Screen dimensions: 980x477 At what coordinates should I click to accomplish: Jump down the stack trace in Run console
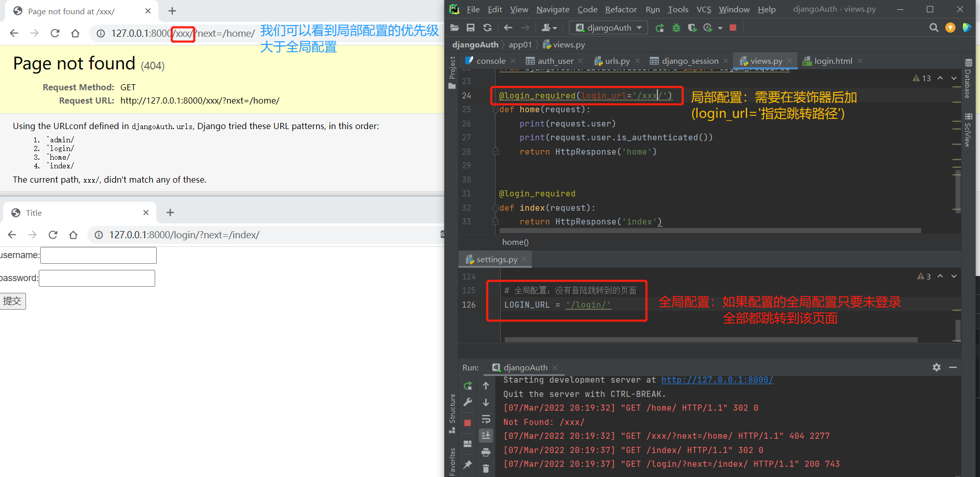pos(486,403)
